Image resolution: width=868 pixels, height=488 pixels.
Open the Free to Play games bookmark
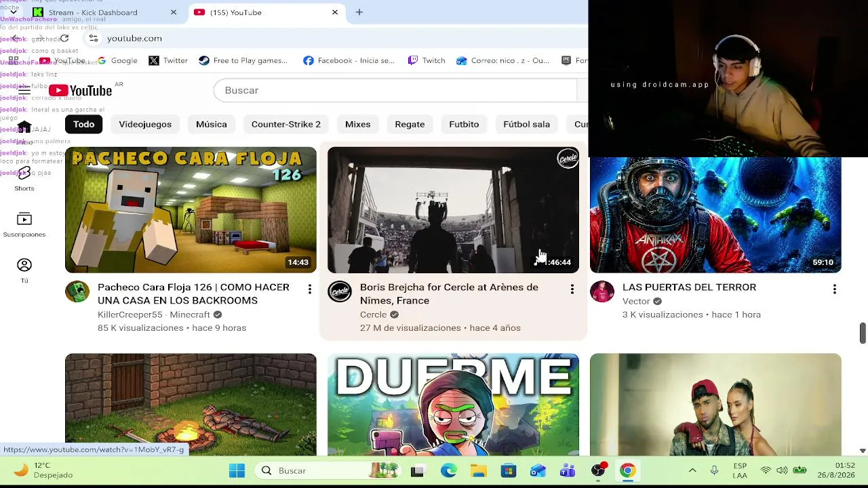[x=243, y=60]
